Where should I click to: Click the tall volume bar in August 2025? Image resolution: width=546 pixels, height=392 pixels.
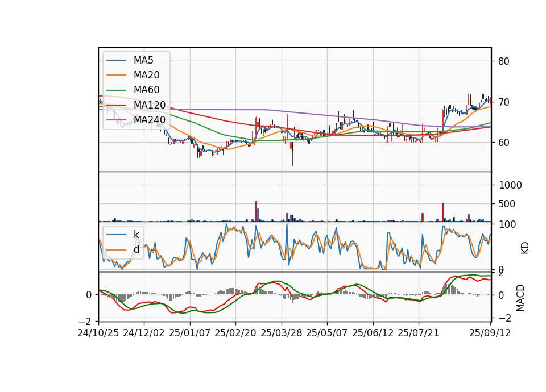tap(443, 212)
